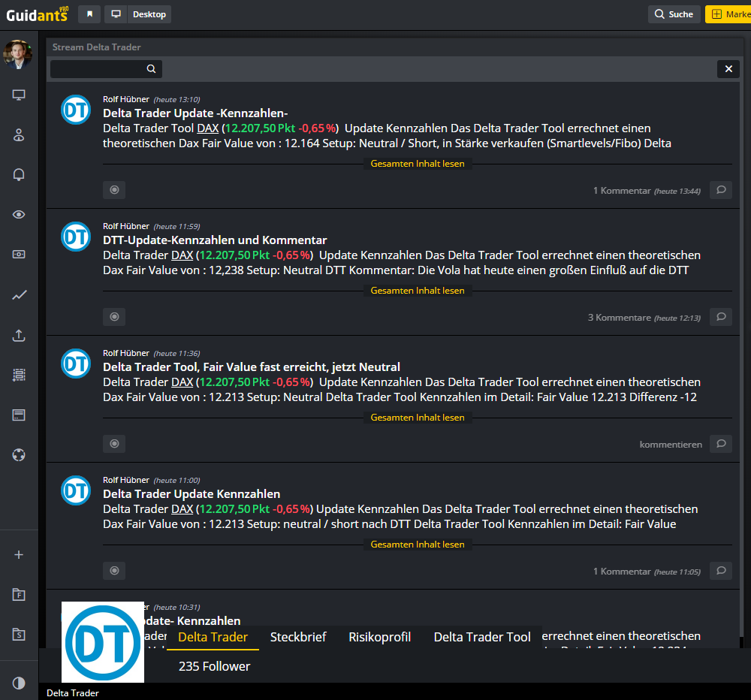Click comment bubble icon of 11:59 post
Image resolution: width=751 pixels, height=700 pixels.
point(721,317)
